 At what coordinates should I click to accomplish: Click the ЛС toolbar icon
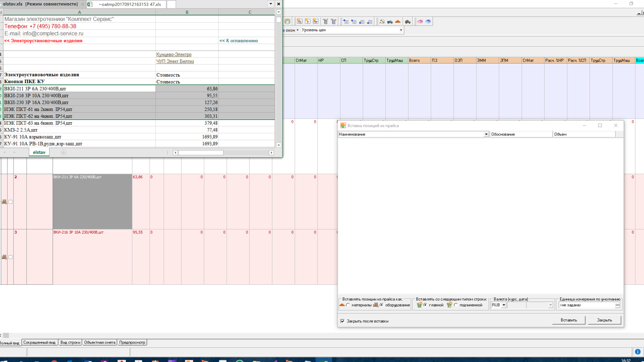coord(300,21)
